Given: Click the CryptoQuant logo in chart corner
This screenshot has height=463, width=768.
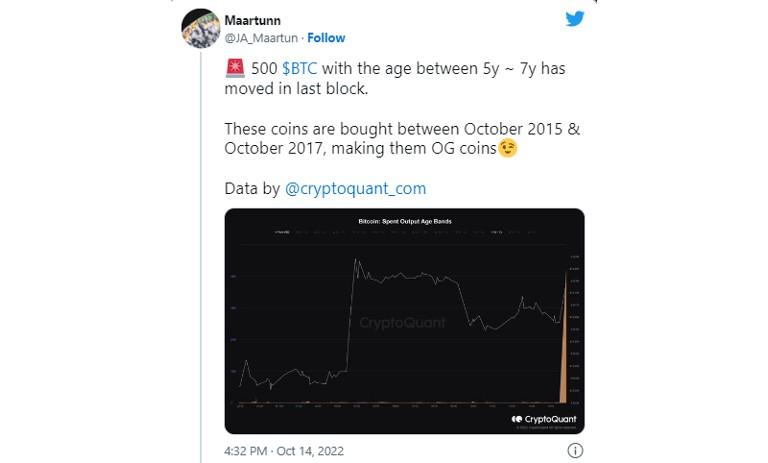Looking at the screenshot, I should (544, 419).
